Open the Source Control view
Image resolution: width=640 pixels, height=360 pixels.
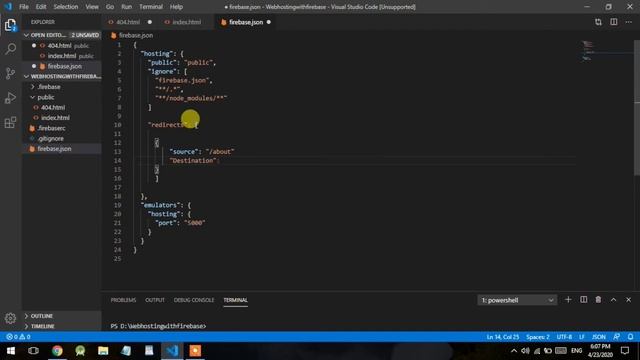(x=10, y=74)
